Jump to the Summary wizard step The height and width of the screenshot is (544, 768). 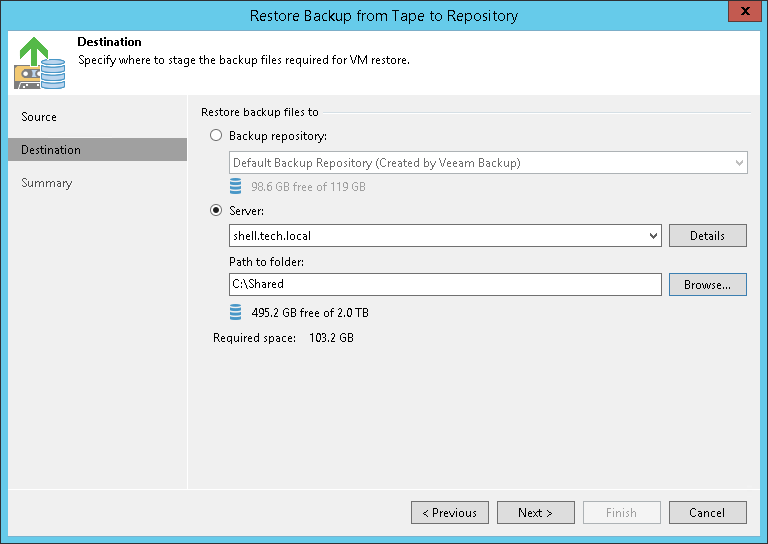pos(47,183)
